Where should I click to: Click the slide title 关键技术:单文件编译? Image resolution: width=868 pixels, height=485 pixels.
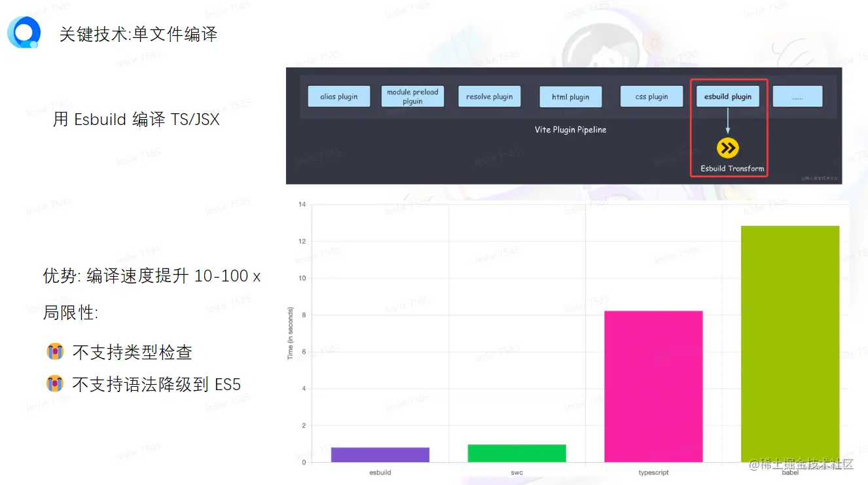(138, 34)
